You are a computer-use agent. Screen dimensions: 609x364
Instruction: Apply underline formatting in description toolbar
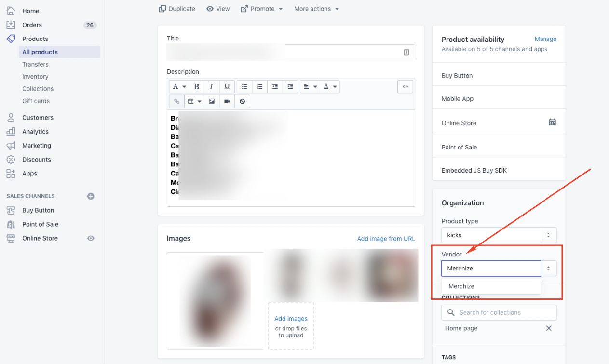[x=227, y=87]
